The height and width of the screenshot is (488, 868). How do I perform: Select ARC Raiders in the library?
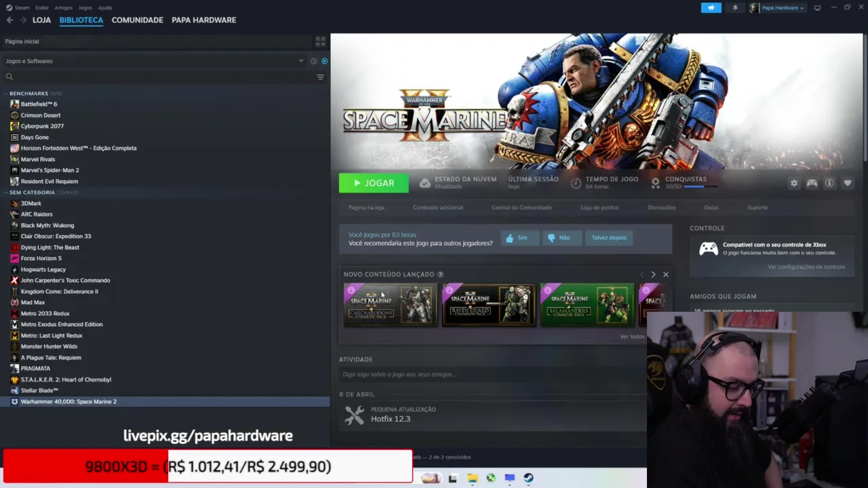[37, 214]
